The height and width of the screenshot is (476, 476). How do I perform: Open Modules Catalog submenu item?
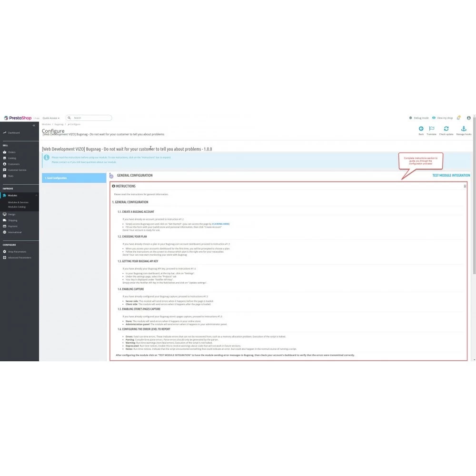click(17, 207)
